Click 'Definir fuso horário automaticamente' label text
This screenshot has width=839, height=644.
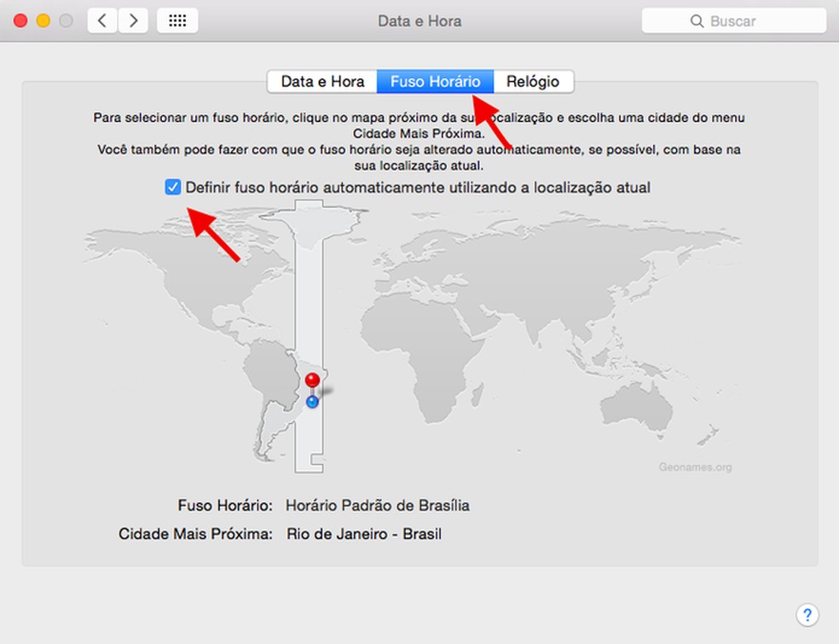click(x=418, y=188)
